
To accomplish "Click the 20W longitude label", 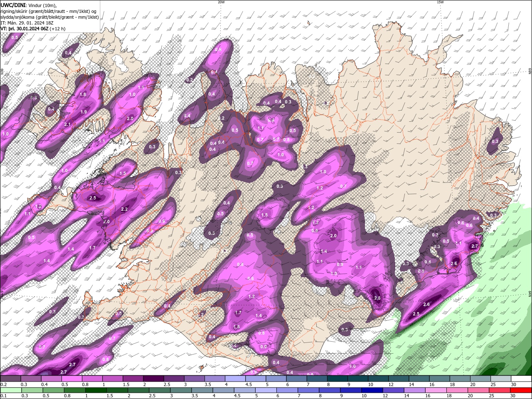I will point(221,2).
